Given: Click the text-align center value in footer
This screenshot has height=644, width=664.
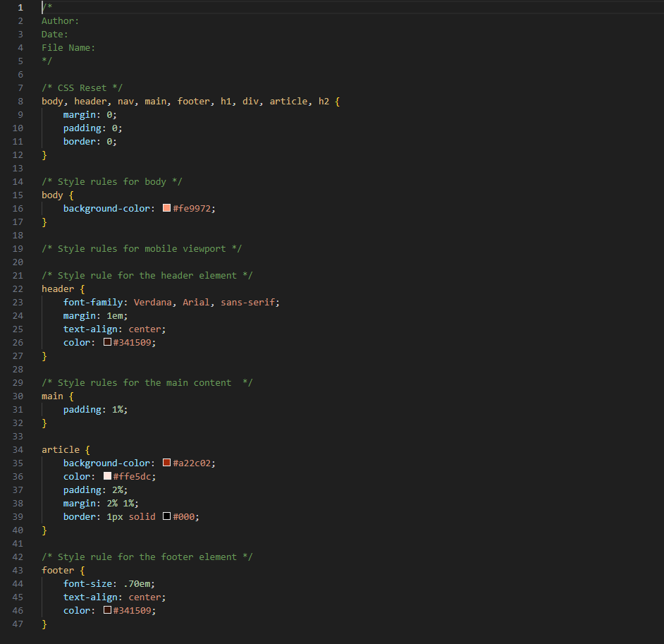Looking at the screenshot, I should [145, 597].
